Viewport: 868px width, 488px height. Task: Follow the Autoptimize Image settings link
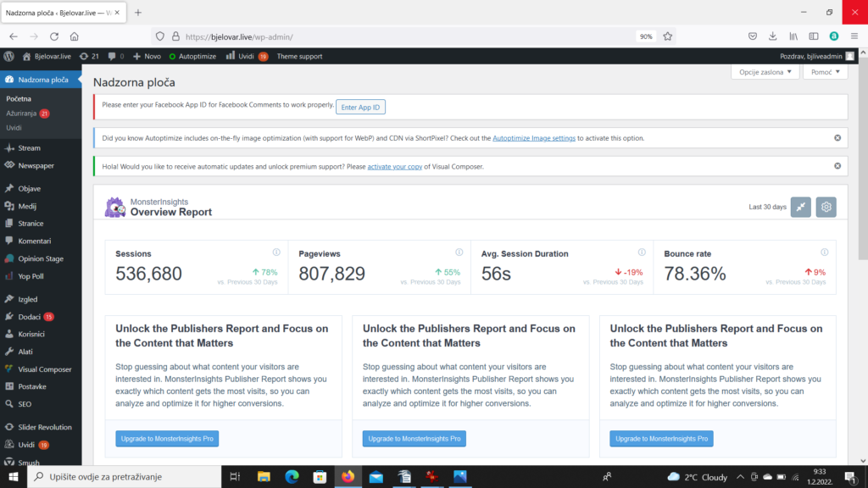[534, 138]
